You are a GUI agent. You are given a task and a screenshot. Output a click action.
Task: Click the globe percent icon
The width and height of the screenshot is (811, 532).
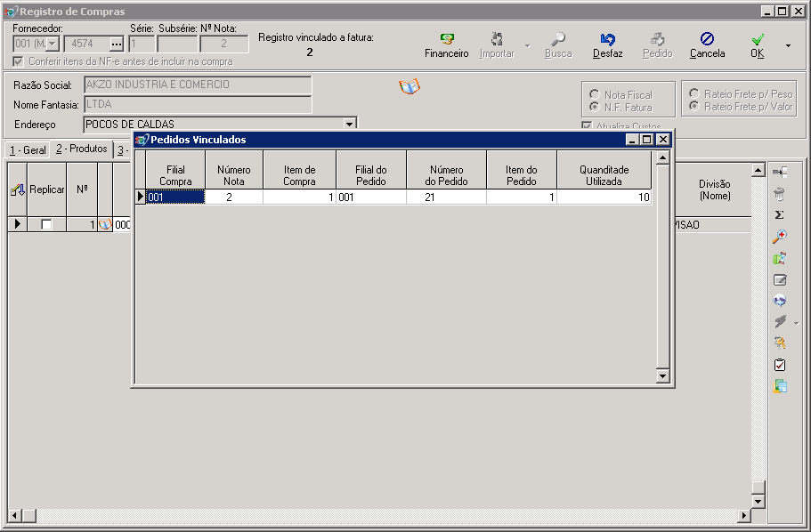(780, 301)
